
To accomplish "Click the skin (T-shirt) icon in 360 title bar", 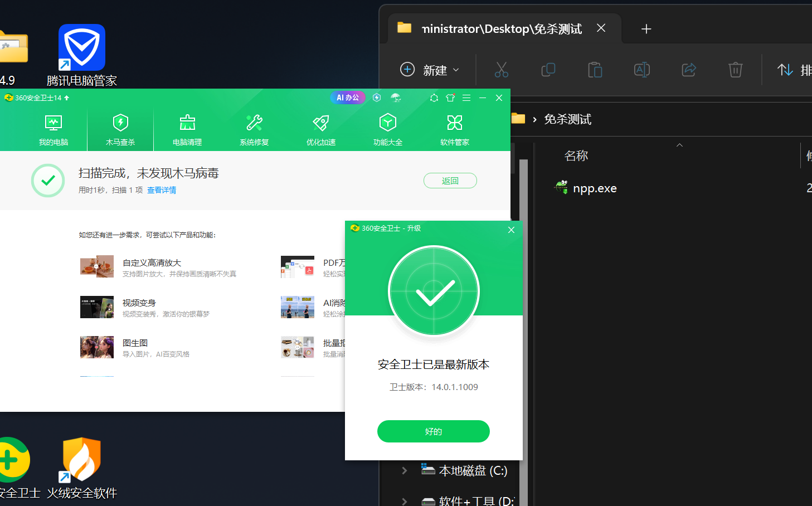I will pyautogui.click(x=450, y=98).
